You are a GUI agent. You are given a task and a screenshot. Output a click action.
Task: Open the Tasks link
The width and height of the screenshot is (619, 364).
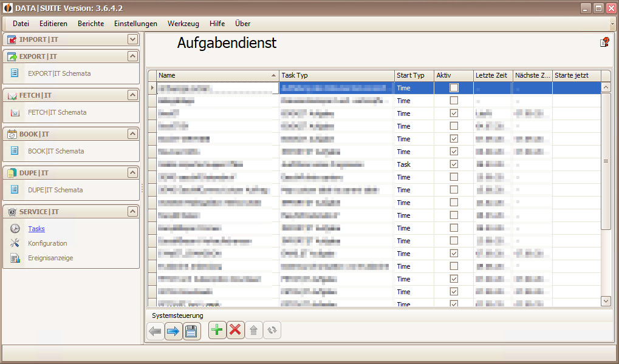point(36,229)
